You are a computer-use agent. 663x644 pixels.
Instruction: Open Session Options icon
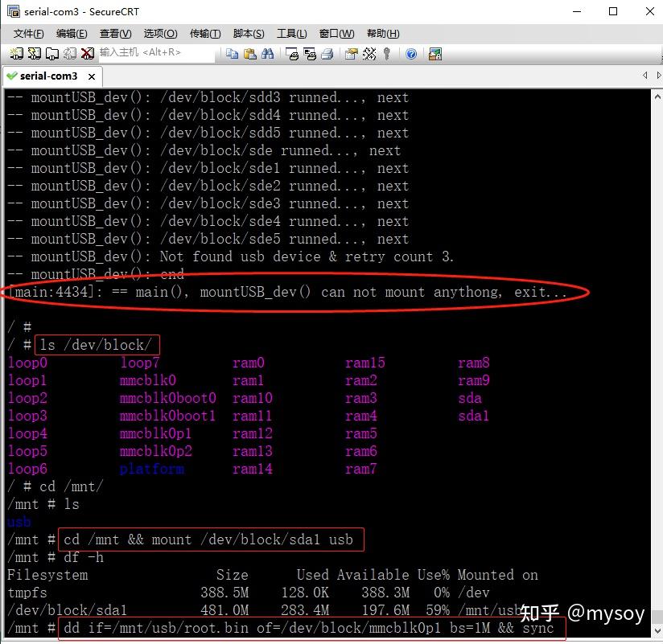pyautogui.click(x=351, y=54)
